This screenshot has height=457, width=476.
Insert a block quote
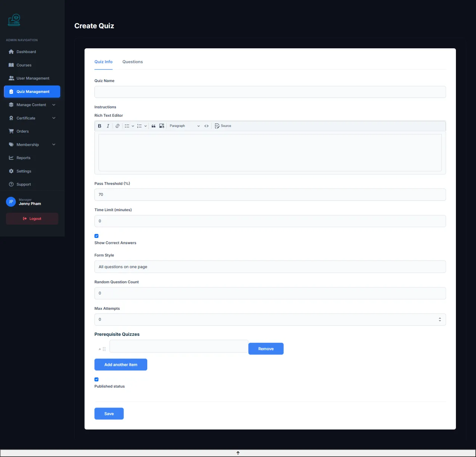point(154,126)
